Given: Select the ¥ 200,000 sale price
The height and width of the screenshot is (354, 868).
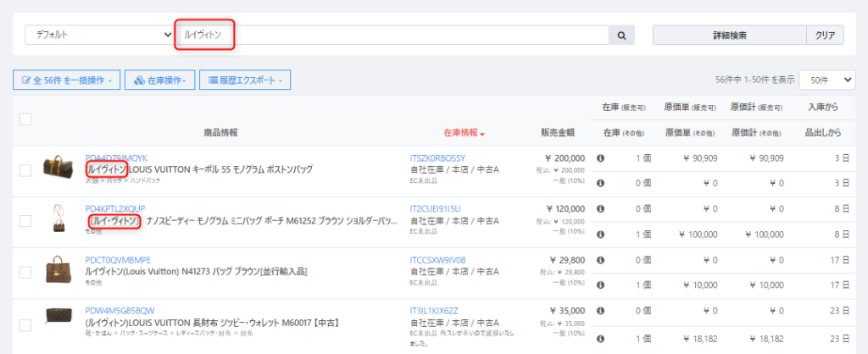Looking at the screenshot, I should pos(565,158).
